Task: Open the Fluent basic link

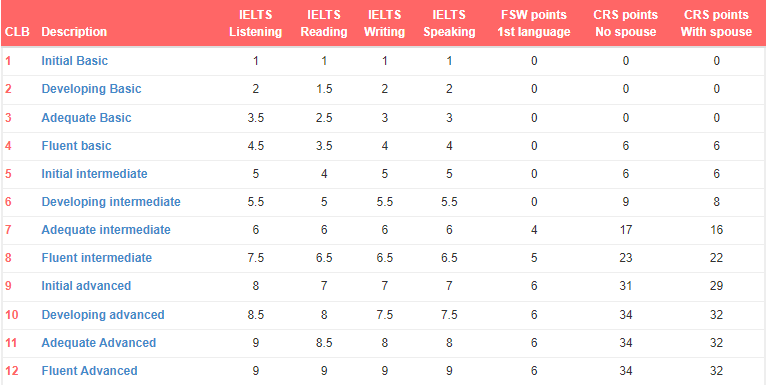Action: point(76,146)
